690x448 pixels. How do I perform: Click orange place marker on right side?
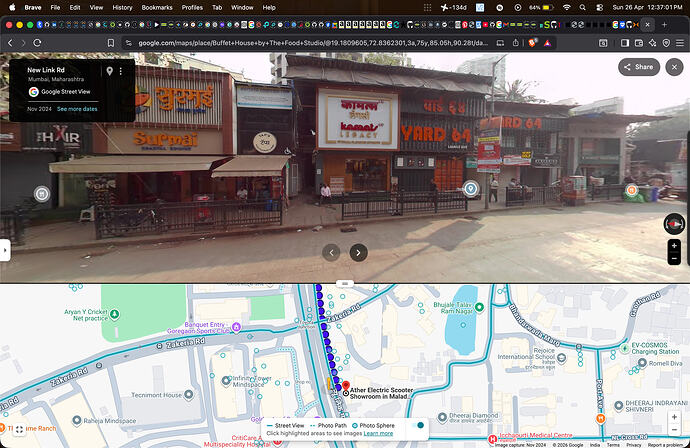pos(631,190)
